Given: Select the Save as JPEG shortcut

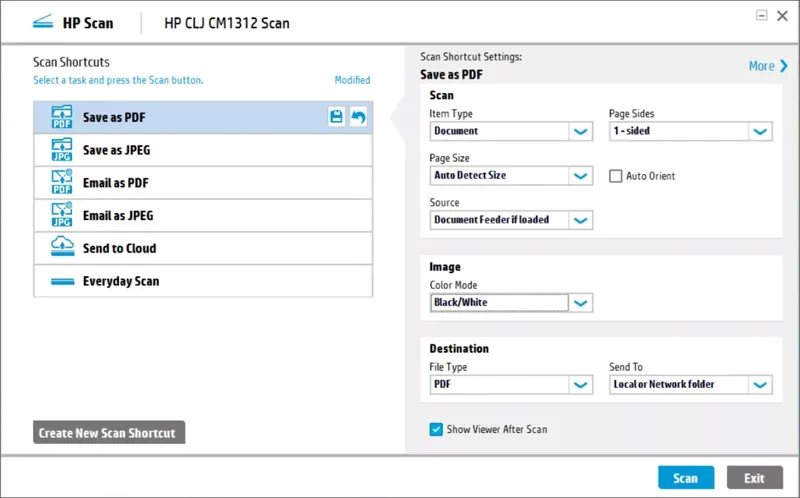Looking at the screenshot, I should click(203, 150).
